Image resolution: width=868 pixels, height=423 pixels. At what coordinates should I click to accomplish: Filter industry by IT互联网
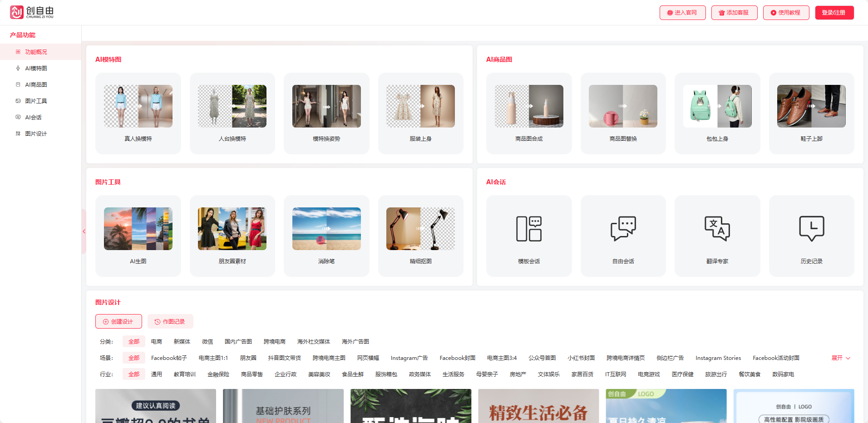click(616, 374)
